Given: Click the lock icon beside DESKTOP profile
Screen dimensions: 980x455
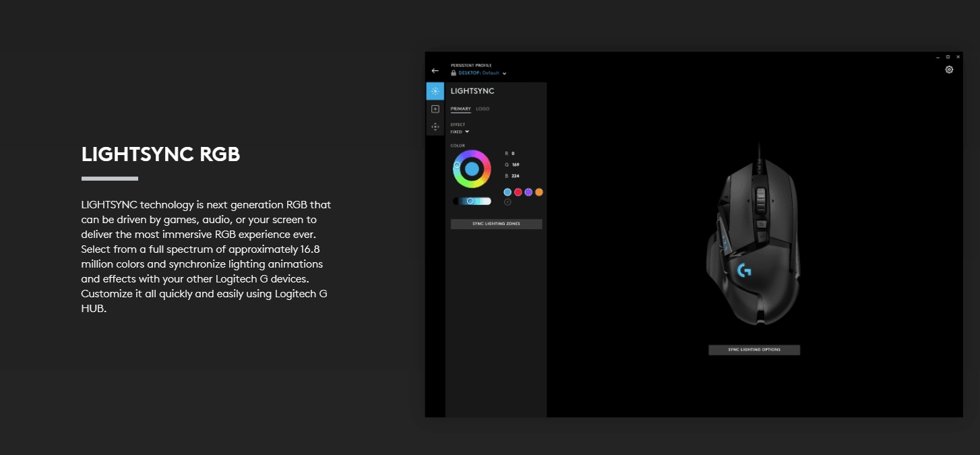Looking at the screenshot, I should point(453,73).
